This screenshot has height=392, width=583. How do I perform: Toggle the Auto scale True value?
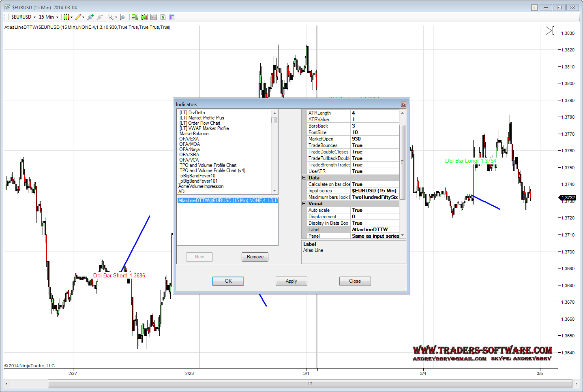click(x=375, y=210)
